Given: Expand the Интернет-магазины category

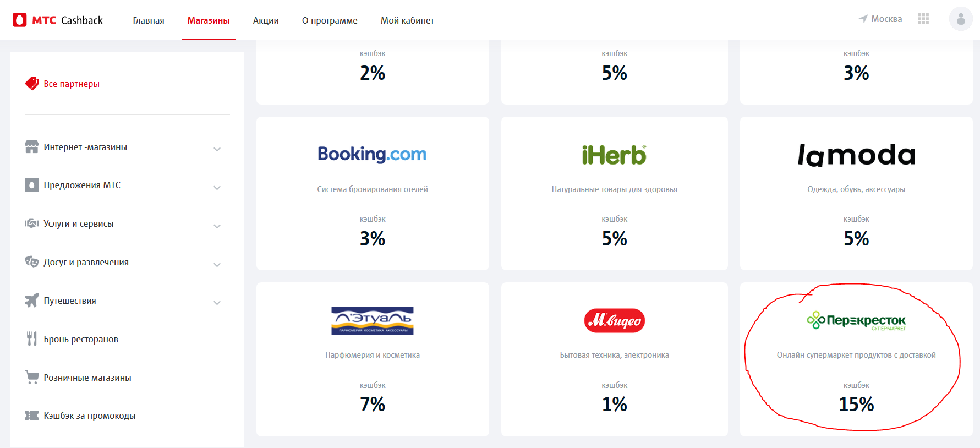Looking at the screenshot, I should (x=217, y=149).
